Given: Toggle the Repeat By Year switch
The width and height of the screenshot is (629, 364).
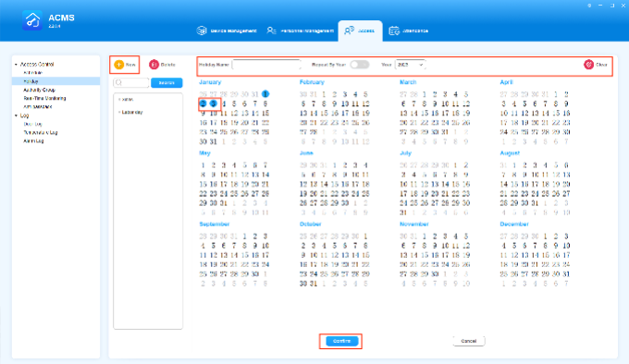Looking at the screenshot, I should pos(360,65).
